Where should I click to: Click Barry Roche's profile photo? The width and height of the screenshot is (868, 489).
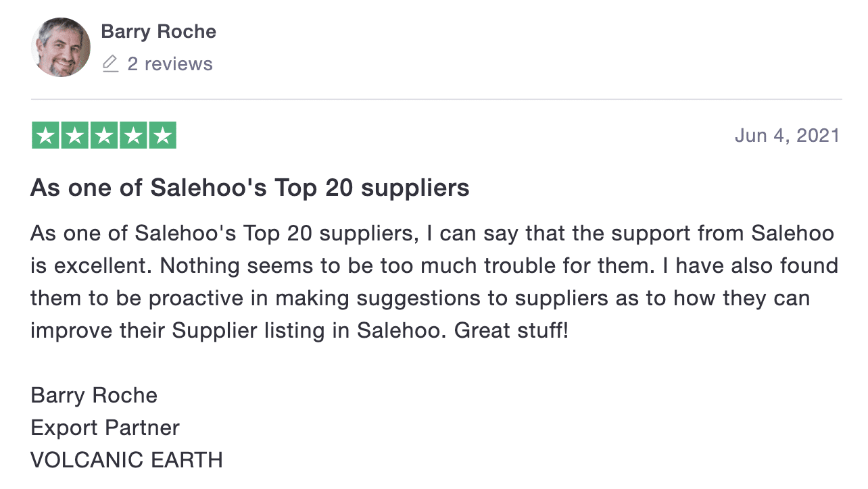(x=61, y=47)
